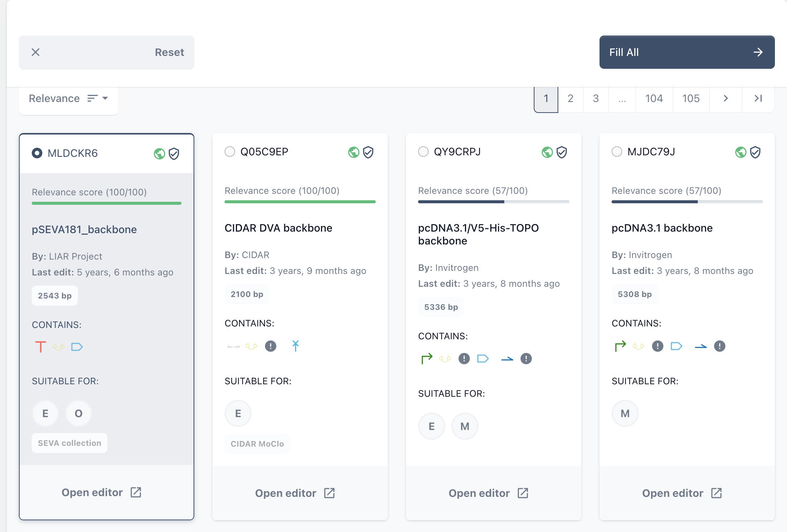787x532 pixels.
Task: Click the blue primer arrow in pcDNA3.1 backbone
Action: tap(701, 346)
